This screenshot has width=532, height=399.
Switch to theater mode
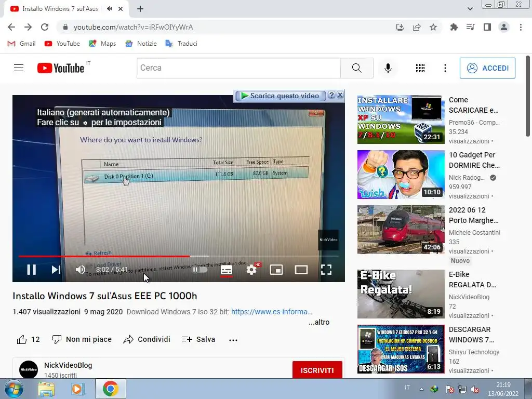click(x=301, y=270)
